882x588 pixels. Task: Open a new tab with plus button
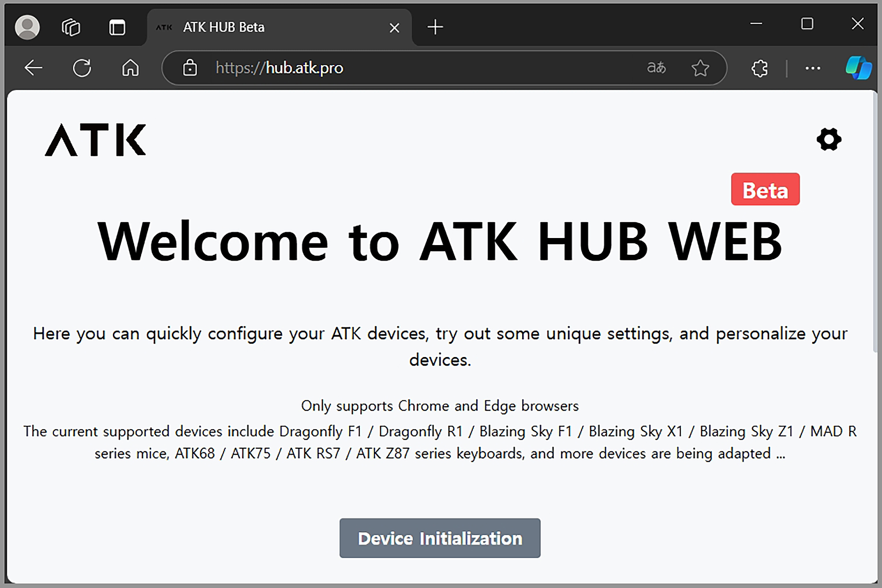[435, 27]
